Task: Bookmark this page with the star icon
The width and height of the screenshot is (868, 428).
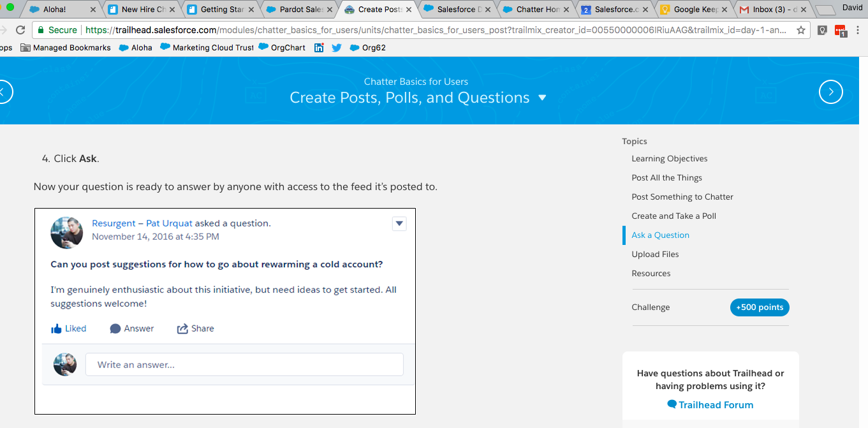Action: coord(801,30)
